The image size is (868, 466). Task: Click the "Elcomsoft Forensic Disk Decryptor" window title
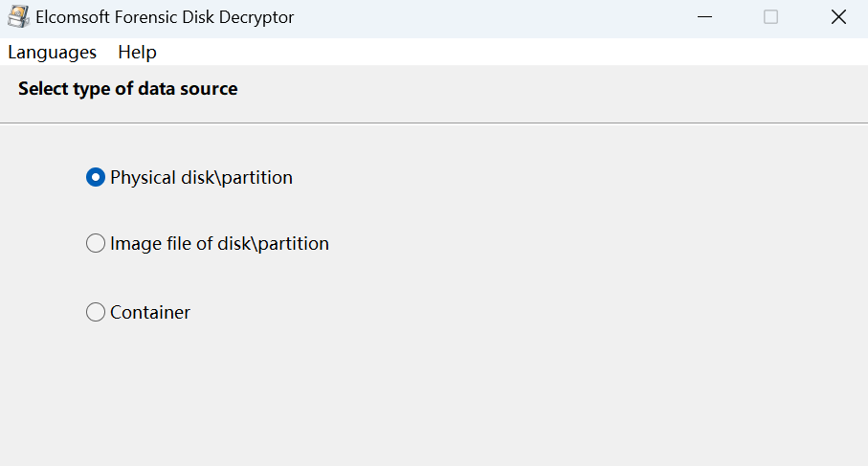[165, 17]
